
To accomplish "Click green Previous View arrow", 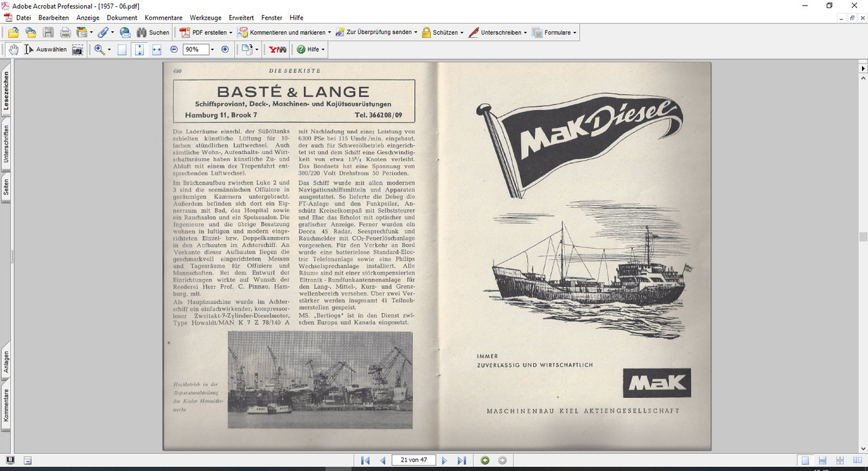I will (485, 460).
